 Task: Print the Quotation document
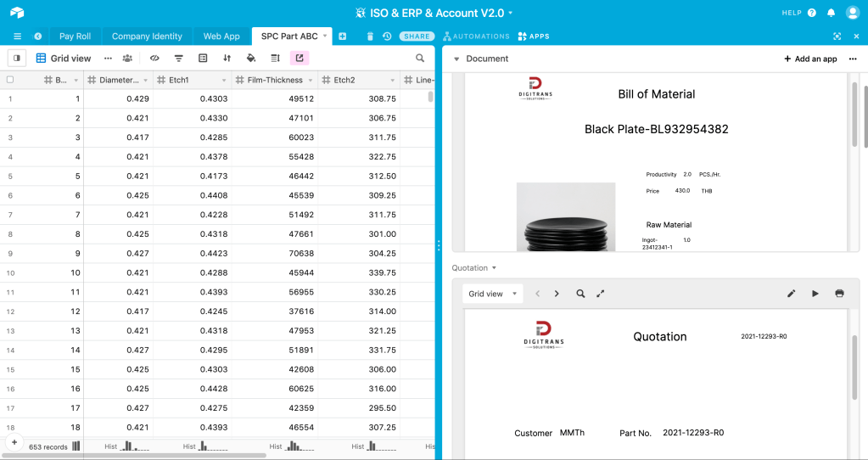coord(839,294)
